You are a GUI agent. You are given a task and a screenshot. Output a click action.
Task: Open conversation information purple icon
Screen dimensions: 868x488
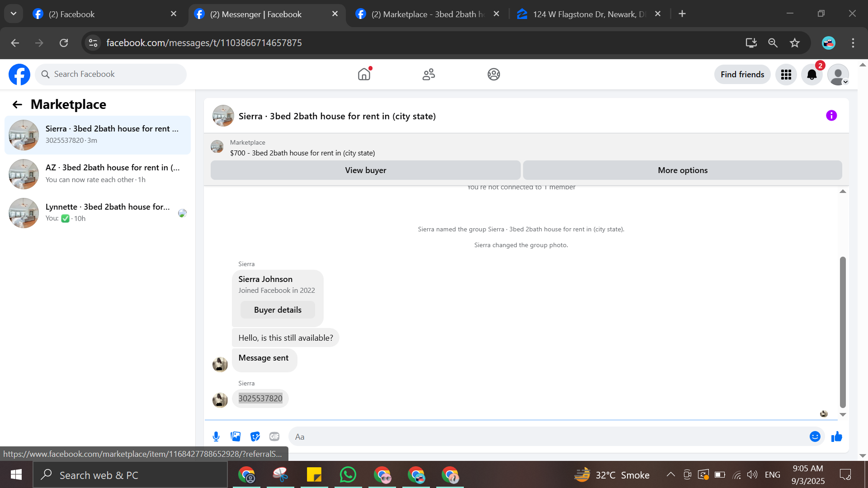(x=831, y=116)
